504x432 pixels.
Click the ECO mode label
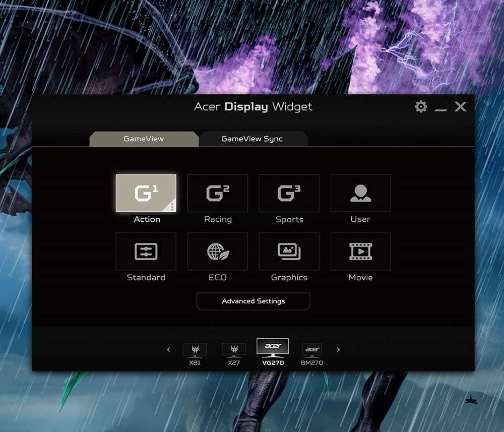pyautogui.click(x=218, y=277)
